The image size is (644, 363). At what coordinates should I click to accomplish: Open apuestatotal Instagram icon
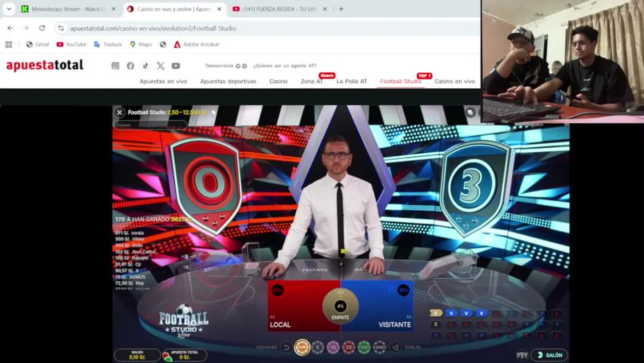pyautogui.click(x=115, y=66)
